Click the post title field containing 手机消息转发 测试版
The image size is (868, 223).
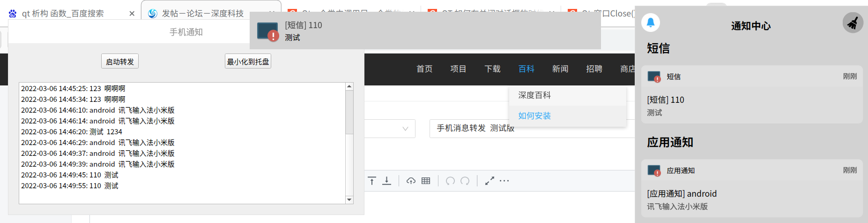(532, 128)
